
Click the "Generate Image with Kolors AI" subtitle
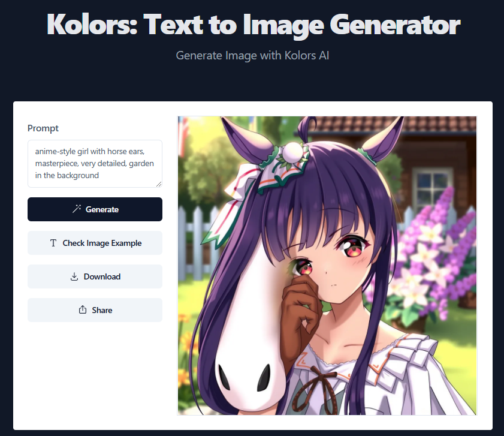252,56
